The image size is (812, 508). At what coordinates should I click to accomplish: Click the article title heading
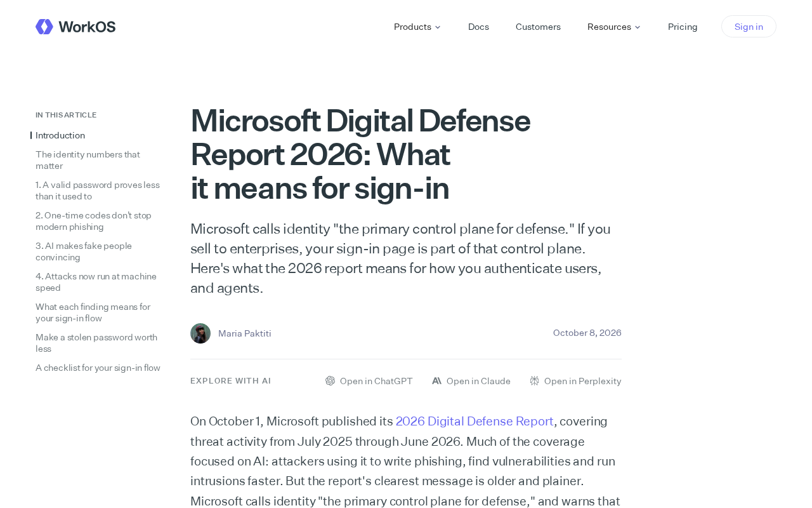[x=360, y=154]
